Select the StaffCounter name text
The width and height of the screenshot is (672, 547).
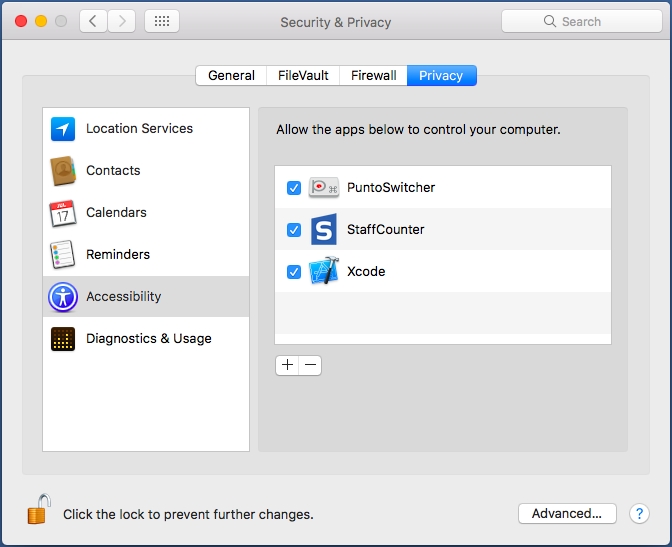tap(385, 229)
